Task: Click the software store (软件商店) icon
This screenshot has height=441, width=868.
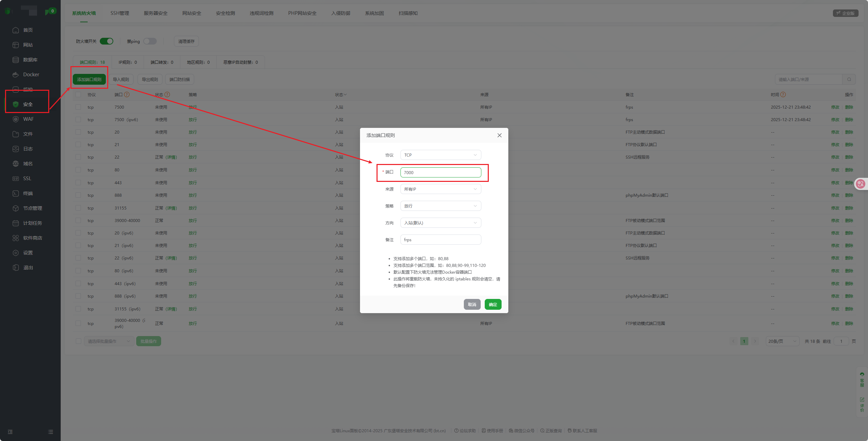Action: click(16, 238)
